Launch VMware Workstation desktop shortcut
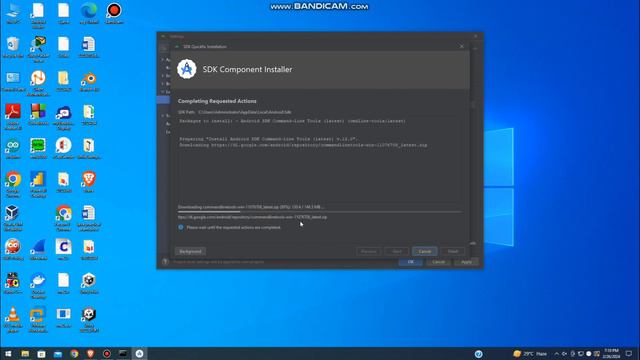 pyautogui.click(x=38, y=320)
